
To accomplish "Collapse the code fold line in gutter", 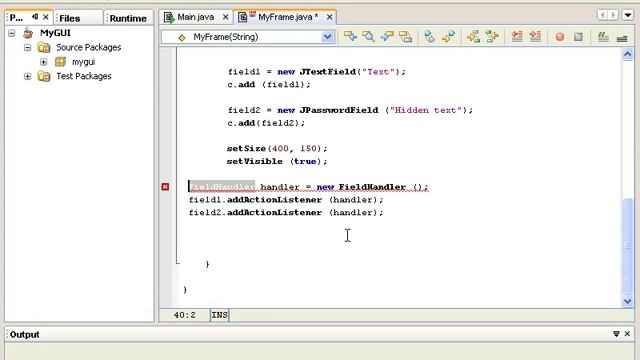I will 177,155.
